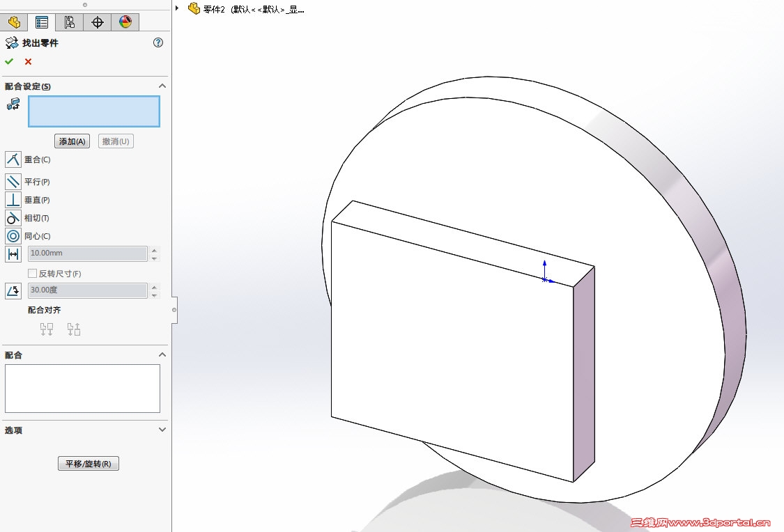
Task: Click the 找出零件 panel title icon
Action: [12, 43]
